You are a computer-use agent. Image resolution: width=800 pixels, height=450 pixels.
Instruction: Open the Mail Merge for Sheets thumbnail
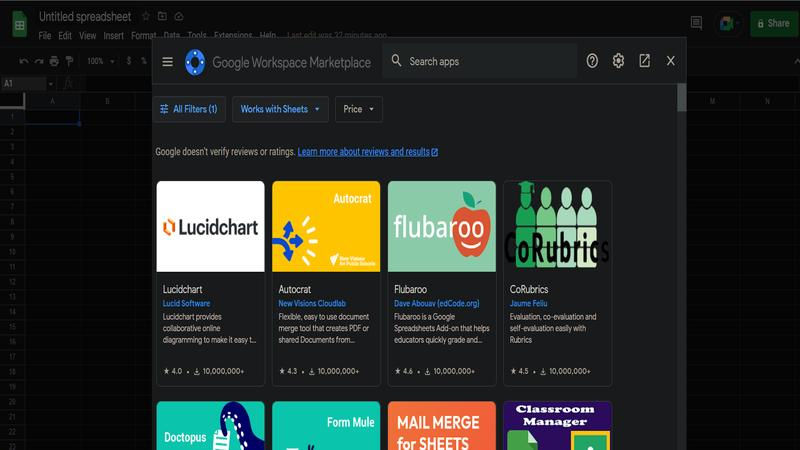[x=442, y=426]
